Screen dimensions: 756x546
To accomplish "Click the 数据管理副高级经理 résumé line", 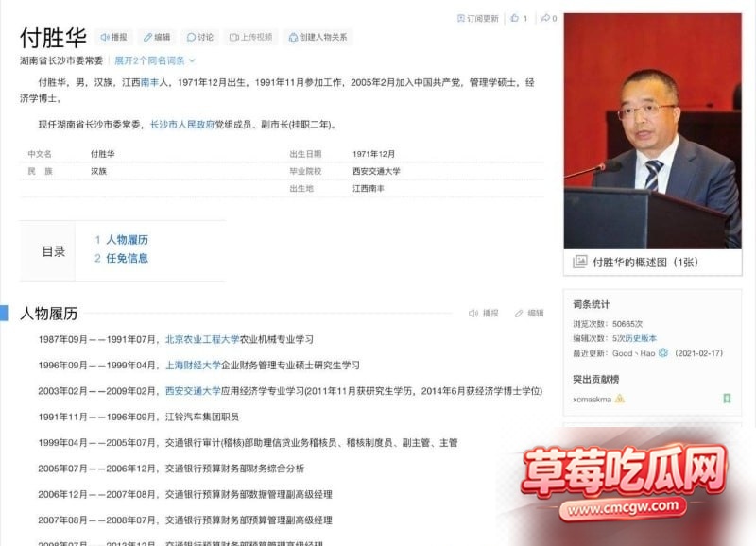I will pos(185,494).
